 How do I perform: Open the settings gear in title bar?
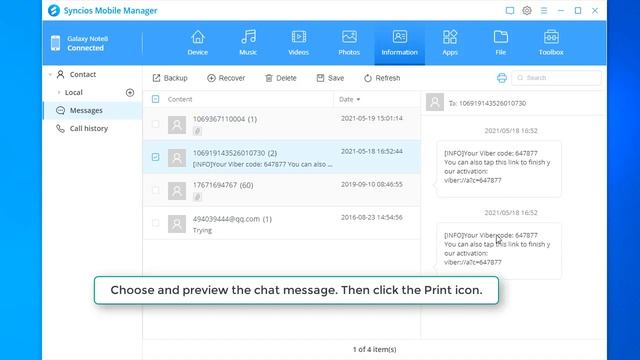click(x=527, y=11)
